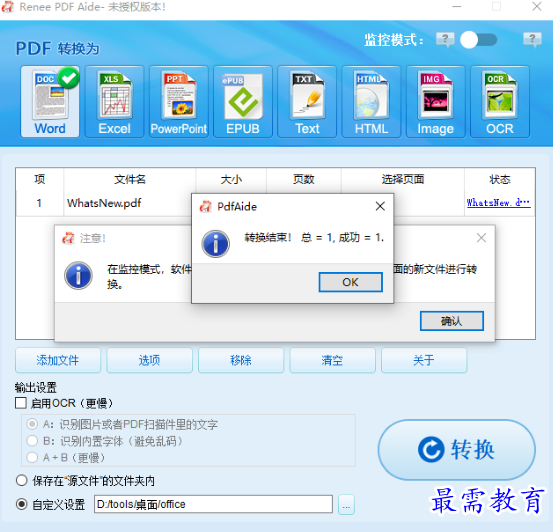Viewport: 553px width, 532px height.
Task: Choose EPUB as output format
Action: [x=243, y=102]
